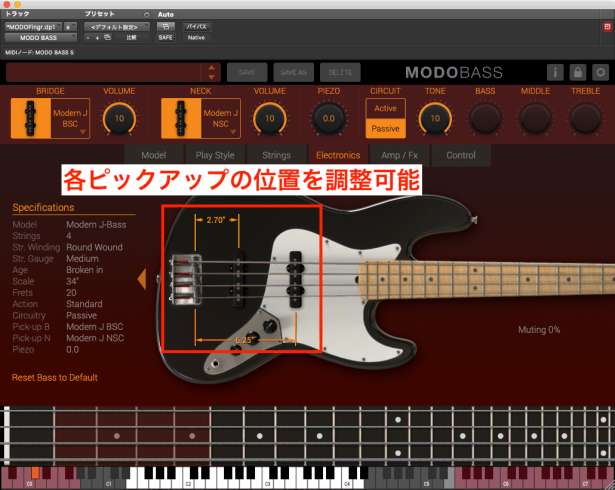Toggle the 比較 compare button
Screen dimensions: 615x490
(131, 38)
